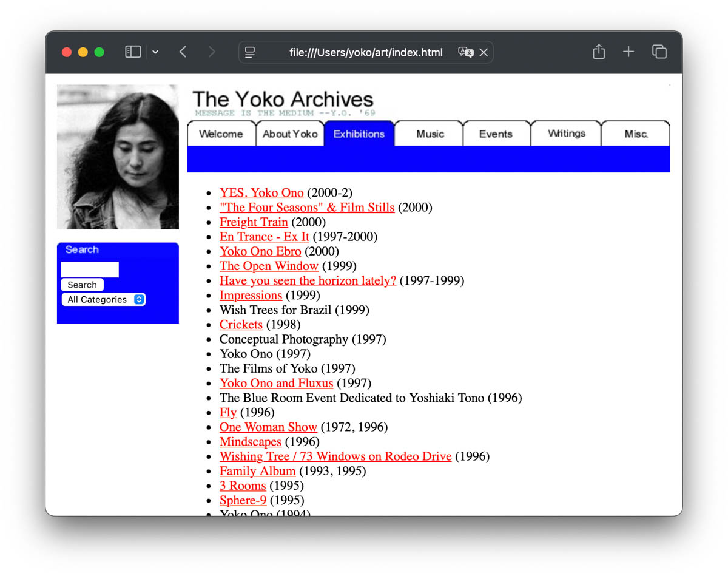Expand the sidebar chevron menu

click(155, 52)
